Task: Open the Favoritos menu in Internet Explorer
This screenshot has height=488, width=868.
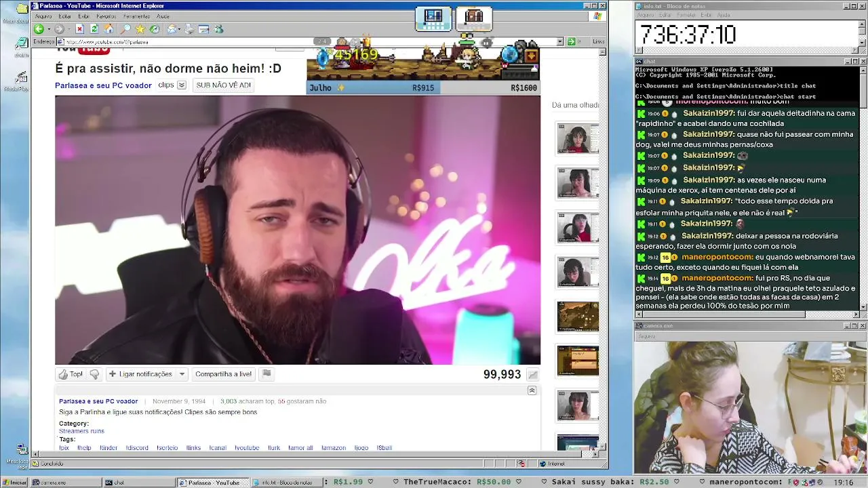Action: (x=106, y=16)
